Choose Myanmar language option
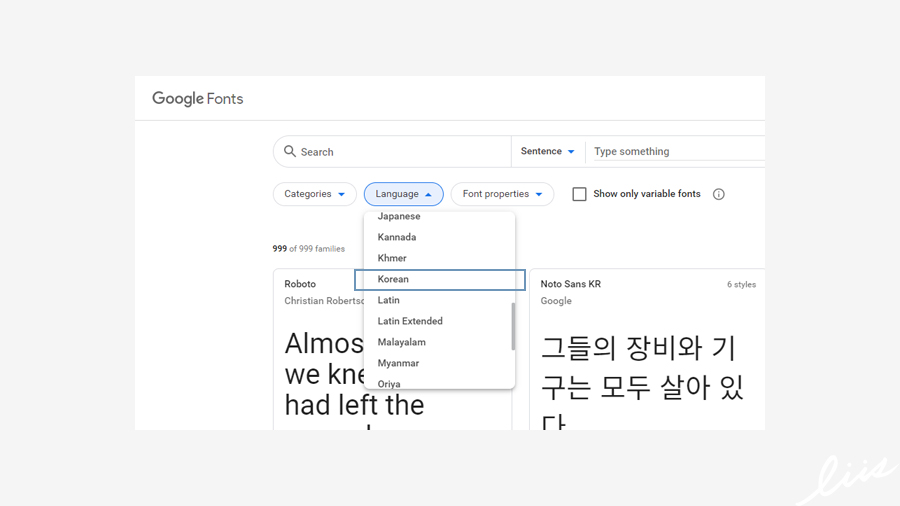The width and height of the screenshot is (900, 506). 438,363
